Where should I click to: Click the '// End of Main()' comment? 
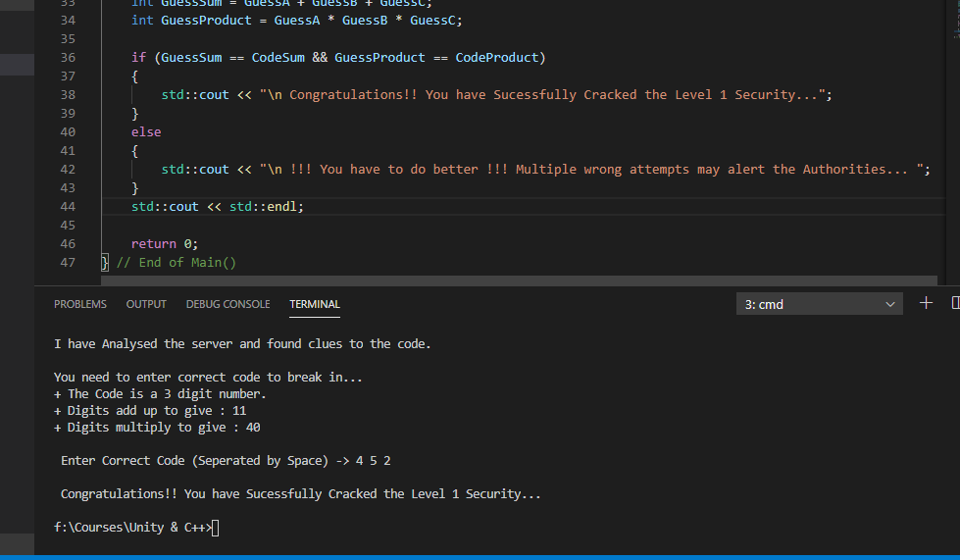(177, 263)
